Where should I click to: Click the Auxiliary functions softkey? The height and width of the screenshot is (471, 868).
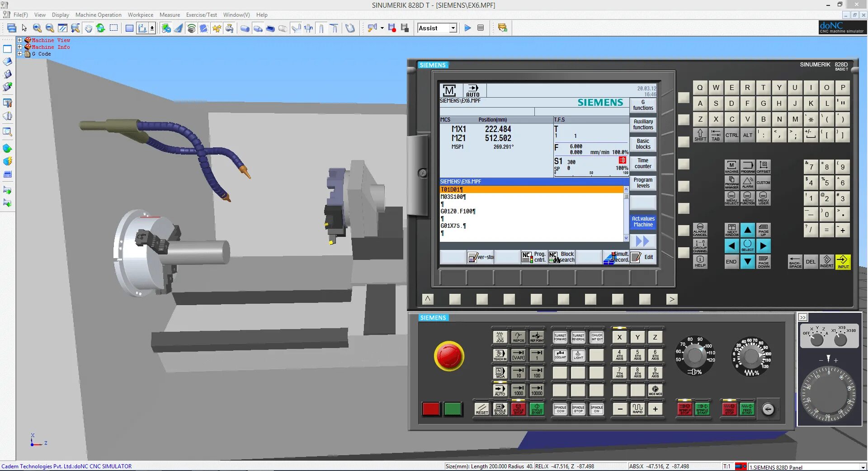pos(643,125)
